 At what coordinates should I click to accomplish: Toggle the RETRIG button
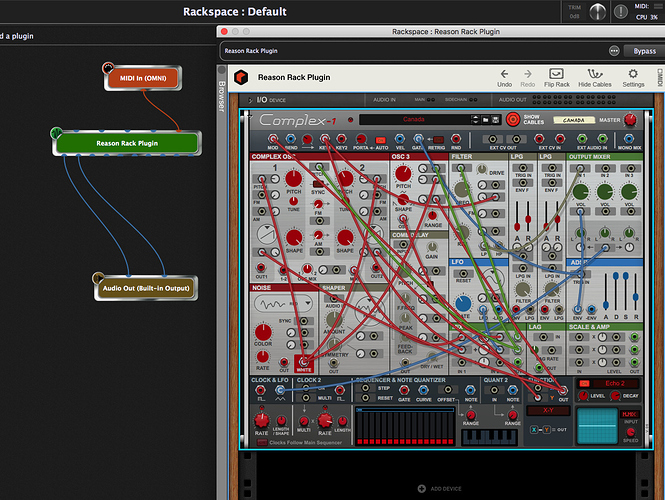438,139
